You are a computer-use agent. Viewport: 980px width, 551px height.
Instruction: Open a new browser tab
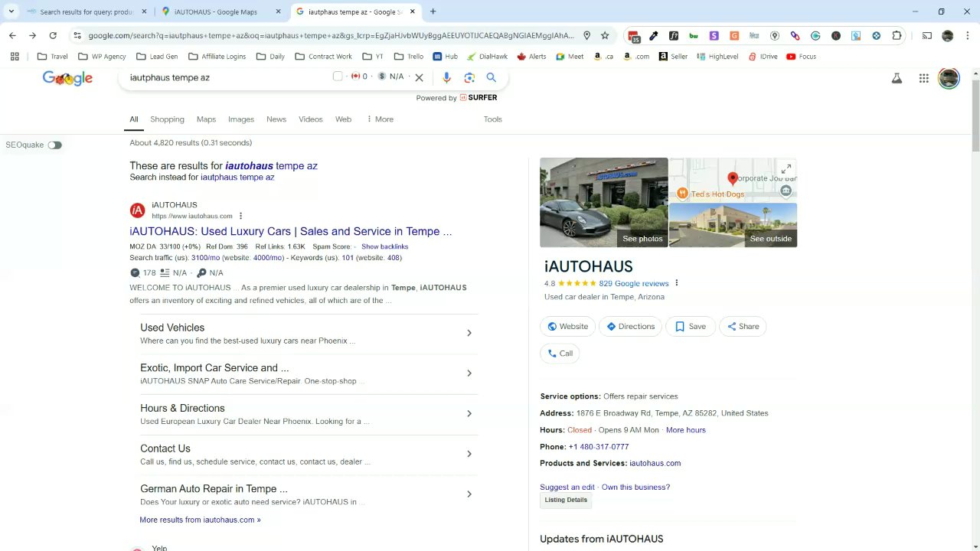(x=433, y=11)
